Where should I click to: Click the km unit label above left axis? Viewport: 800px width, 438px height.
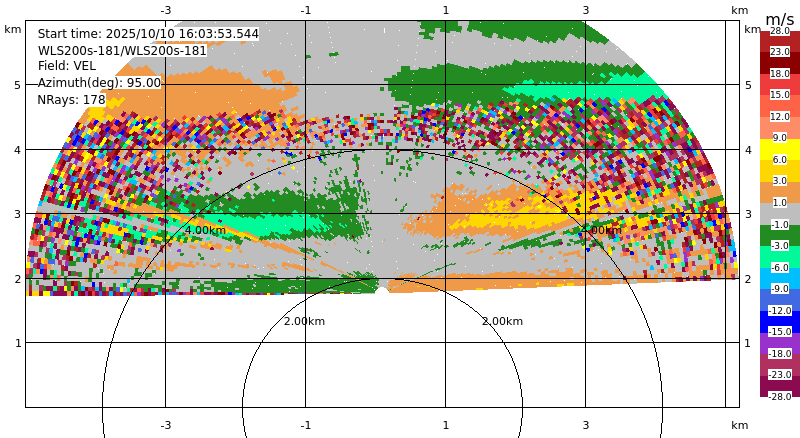point(13,29)
